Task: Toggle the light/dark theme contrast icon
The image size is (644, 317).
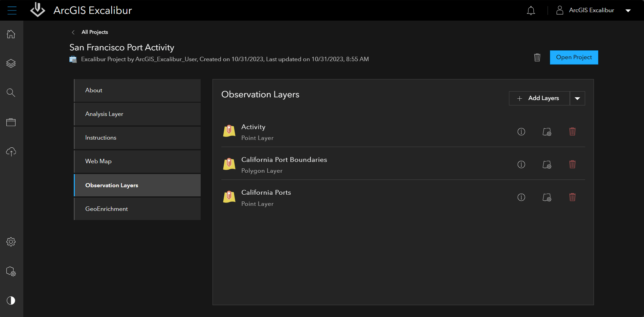Action: coord(11,300)
